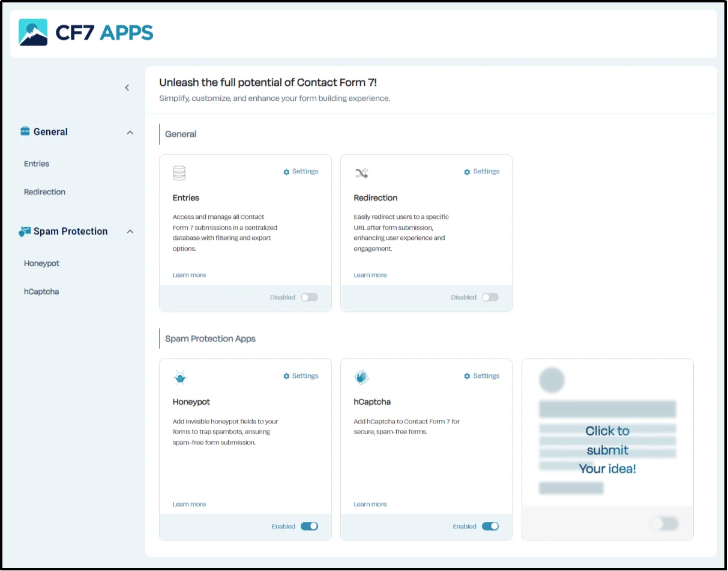Click the Honeypot card title

(x=191, y=402)
